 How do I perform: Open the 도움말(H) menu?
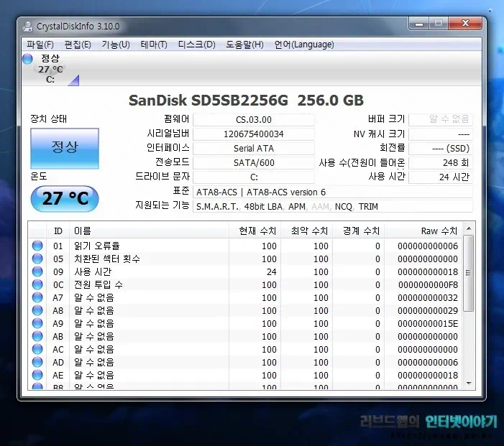244,45
